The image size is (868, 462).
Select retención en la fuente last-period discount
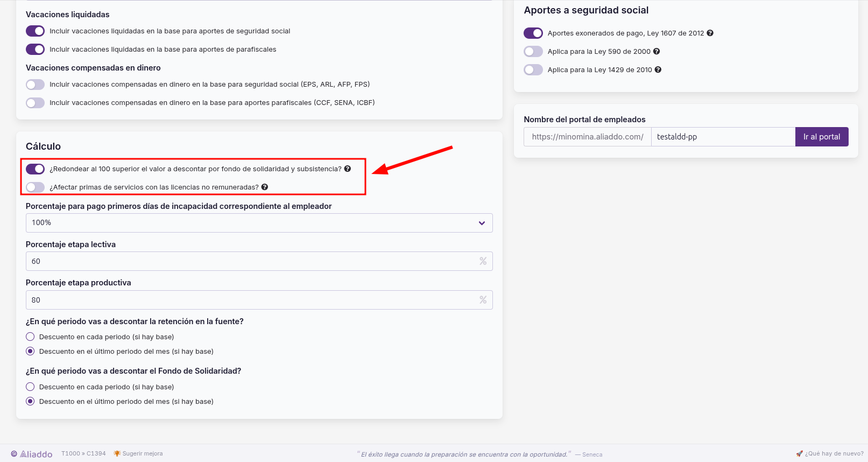(30, 352)
